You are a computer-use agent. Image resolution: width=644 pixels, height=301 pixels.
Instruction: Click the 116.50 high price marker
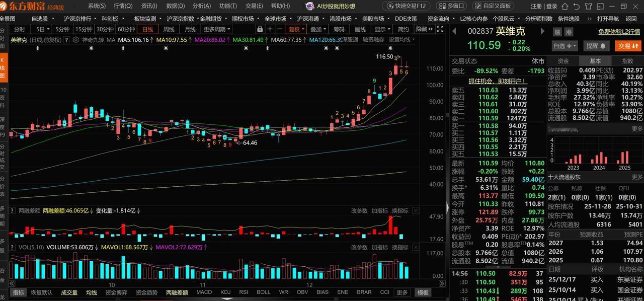[384, 56]
